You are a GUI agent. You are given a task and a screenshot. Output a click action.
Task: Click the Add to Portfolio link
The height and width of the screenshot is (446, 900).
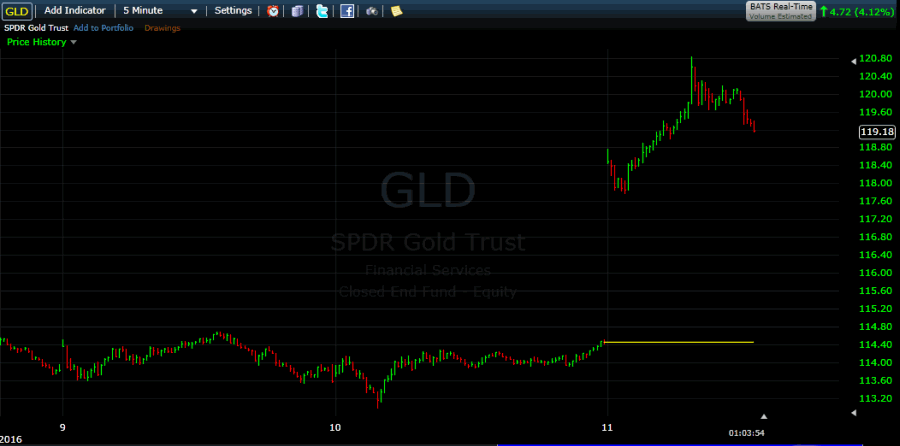coord(103,28)
